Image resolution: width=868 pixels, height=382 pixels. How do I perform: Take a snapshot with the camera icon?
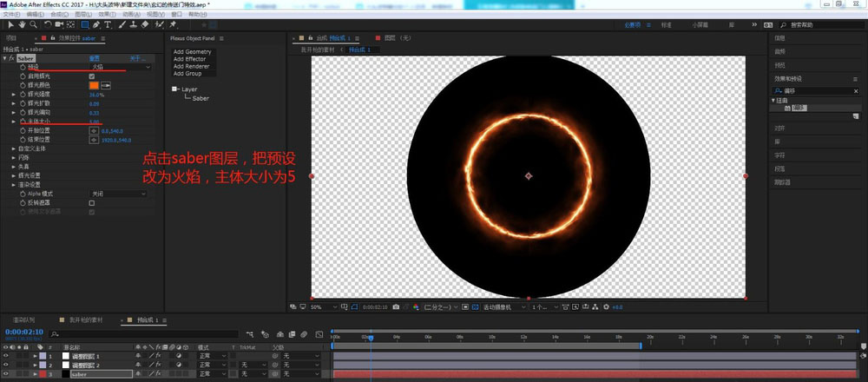396,306
